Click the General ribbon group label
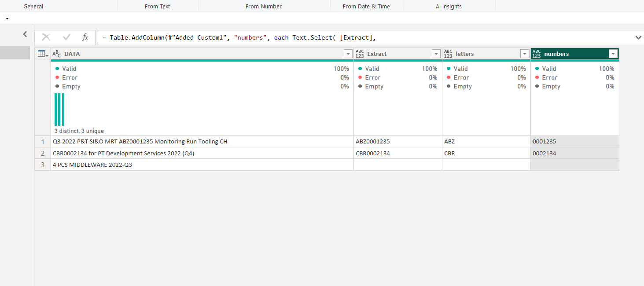Viewport: 644px width, 286px height. point(33,6)
